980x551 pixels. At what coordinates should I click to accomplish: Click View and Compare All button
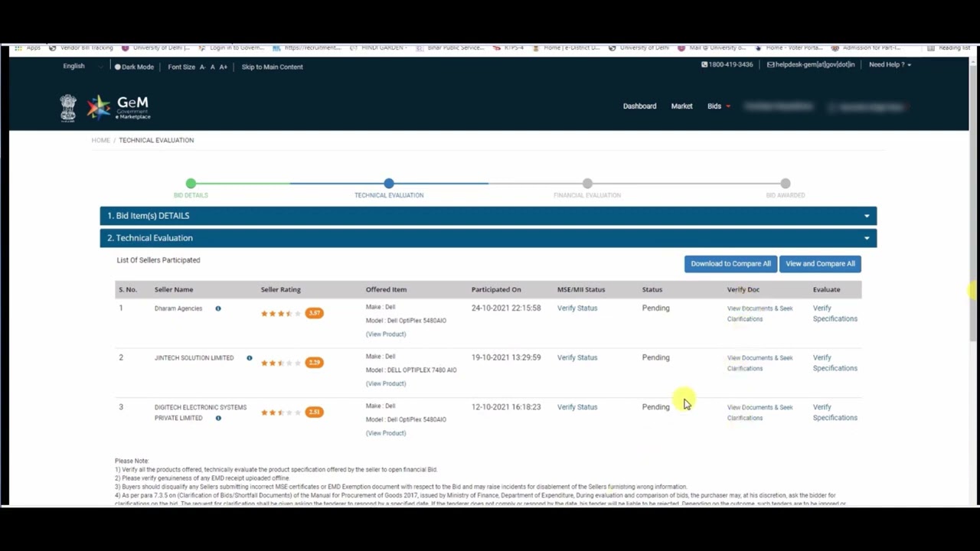point(820,263)
